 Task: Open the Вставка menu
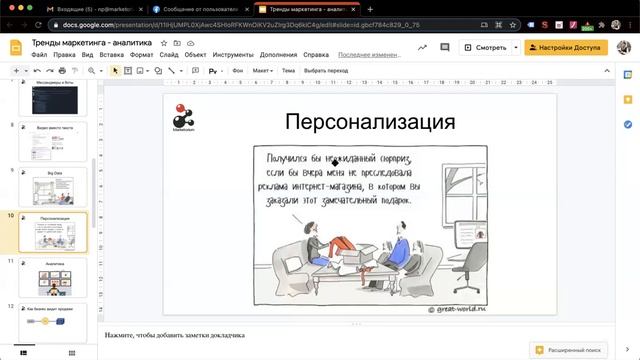(111, 55)
